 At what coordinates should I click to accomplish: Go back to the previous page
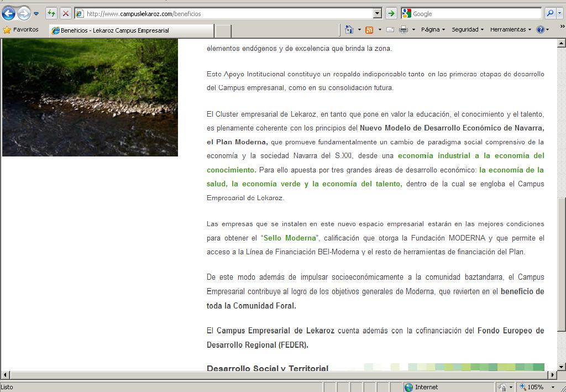(9, 14)
